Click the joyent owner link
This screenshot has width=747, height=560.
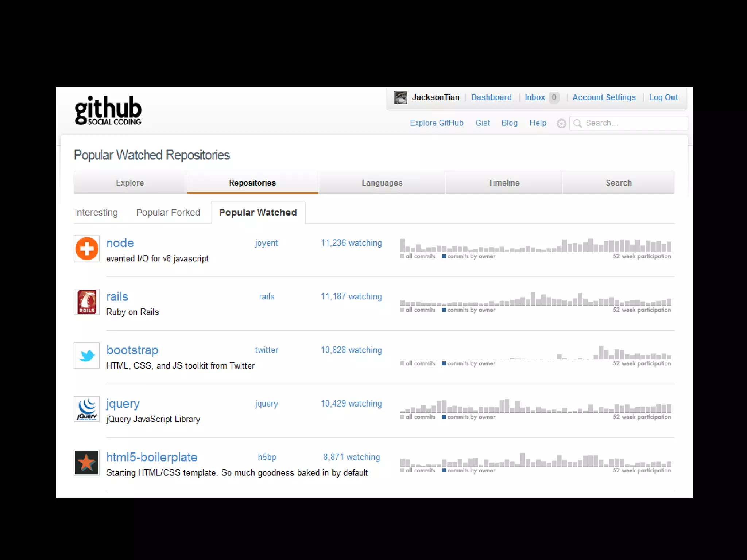click(266, 243)
